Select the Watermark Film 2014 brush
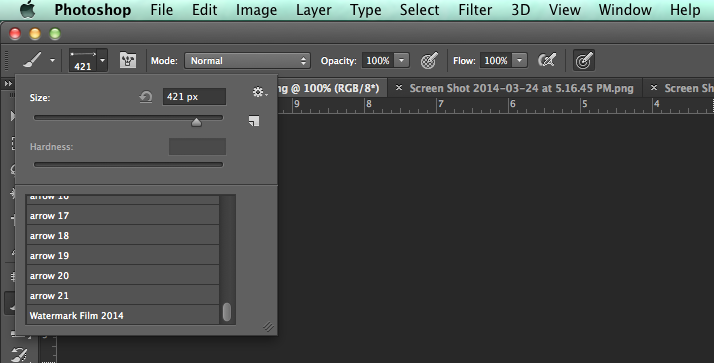 tap(123, 315)
